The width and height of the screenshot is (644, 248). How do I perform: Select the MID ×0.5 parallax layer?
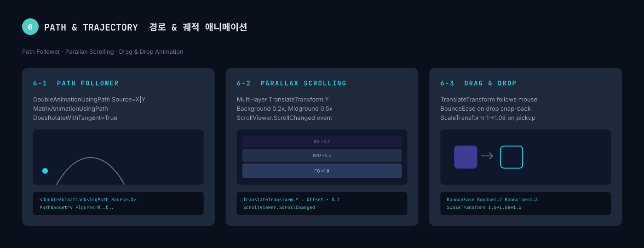pyautogui.click(x=322, y=155)
